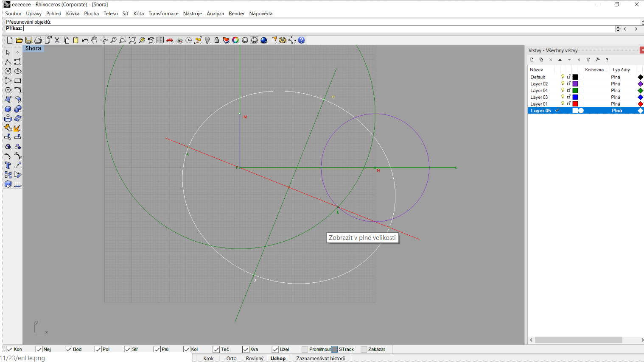Change Layer 03 blue color swatch
Image resolution: width=644 pixels, height=362 pixels.
click(575, 97)
